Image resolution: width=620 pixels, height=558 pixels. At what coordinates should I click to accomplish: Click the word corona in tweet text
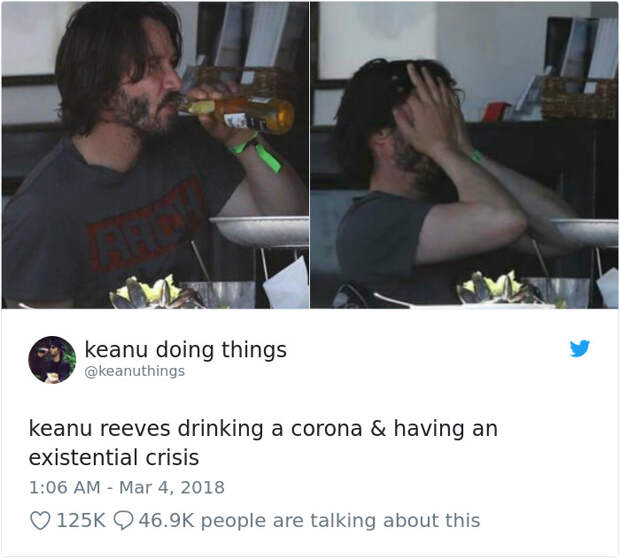327,429
